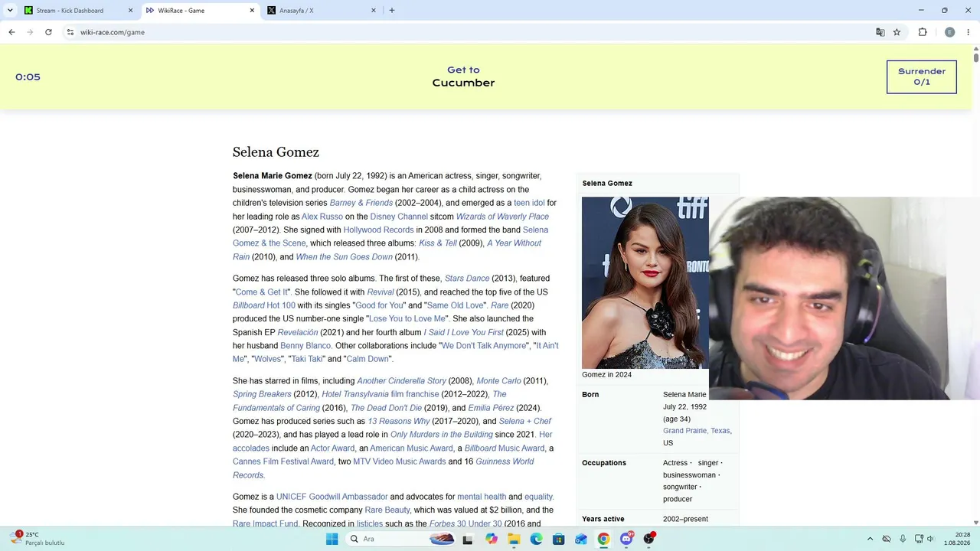
Task: Click the Selena Gomez infobox photo
Action: pyautogui.click(x=645, y=282)
